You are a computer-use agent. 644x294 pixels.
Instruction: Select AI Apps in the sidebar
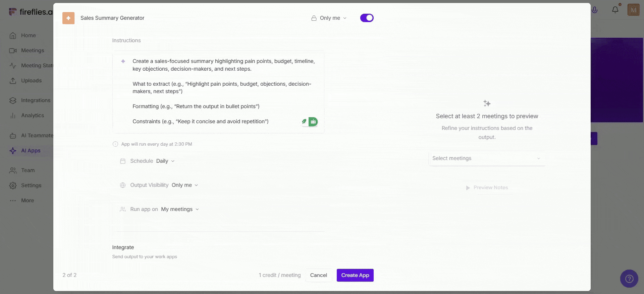[30, 150]
